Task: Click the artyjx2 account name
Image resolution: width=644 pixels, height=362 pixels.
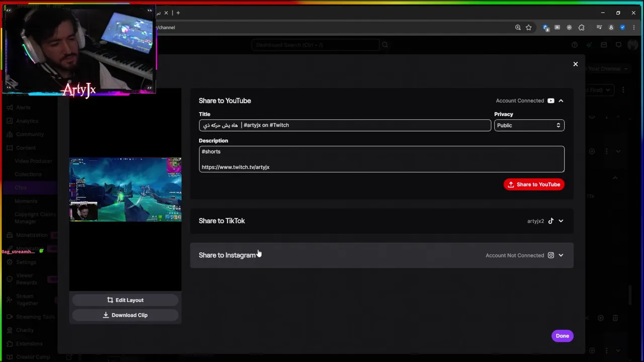Action: [x=535, y=221]
